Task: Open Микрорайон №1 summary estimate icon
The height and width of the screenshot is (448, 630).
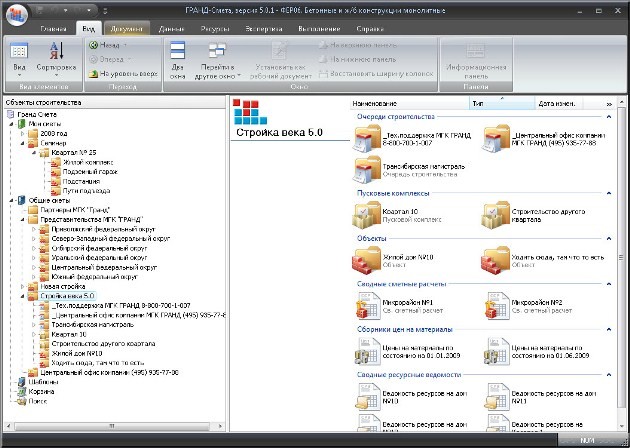Action: click(x=367, y=306)
